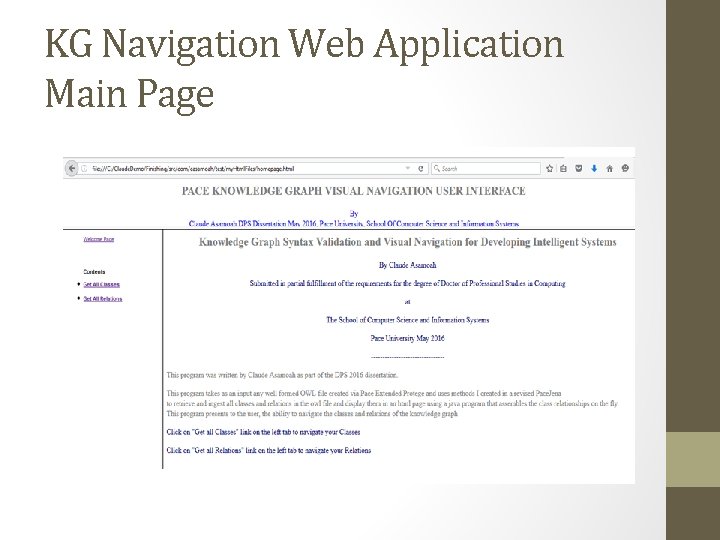
Task: Open the bookmarks list icon
Action: [563, 169]
